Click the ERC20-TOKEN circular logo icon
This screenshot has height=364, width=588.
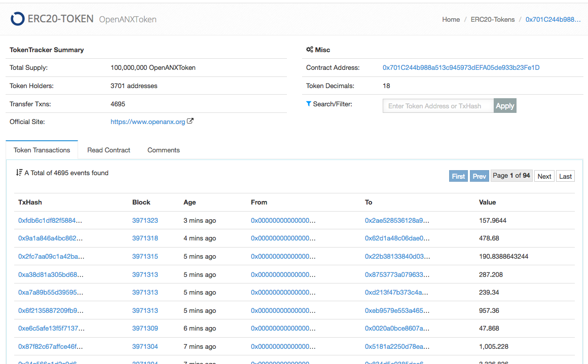[17, 19]
